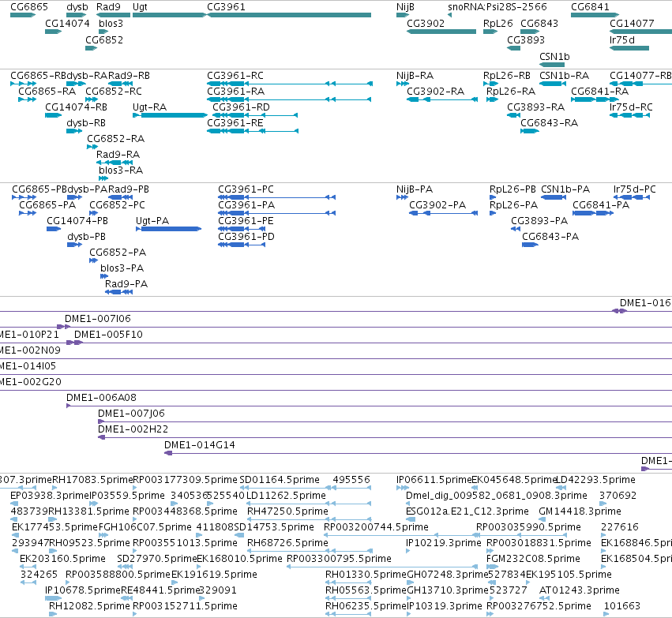Screen dimensions: 672x618
Task: Click the NijB-RA transcript label
Action: 415,76
